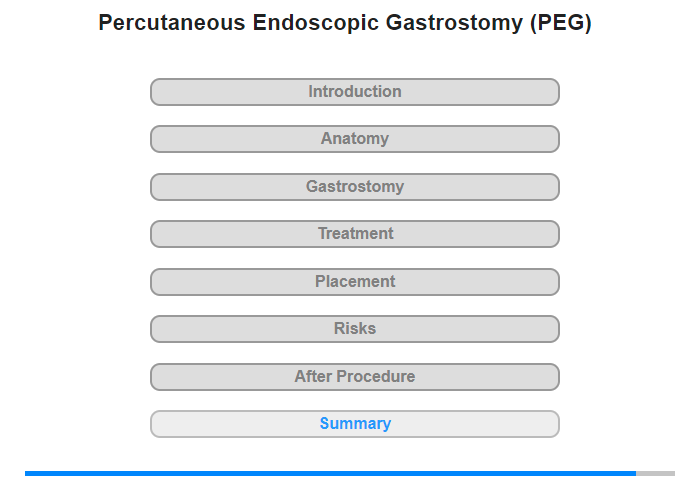Click the blue filled progress bar
The height and width of the screenshot is (480, 700).
[330, 473]
